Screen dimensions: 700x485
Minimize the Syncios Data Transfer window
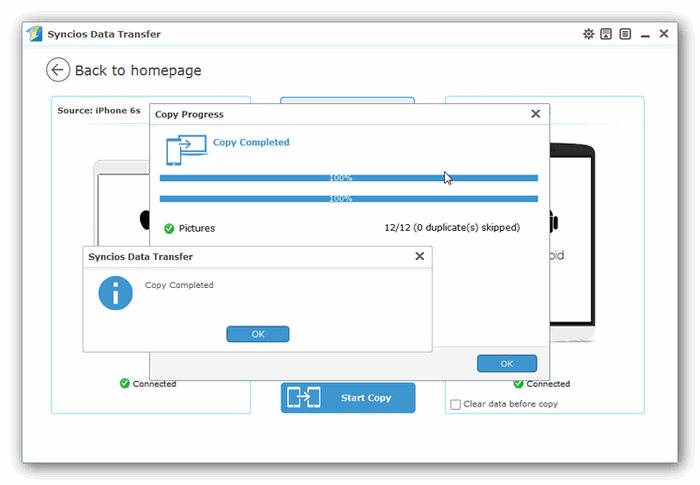pos(645,35)
